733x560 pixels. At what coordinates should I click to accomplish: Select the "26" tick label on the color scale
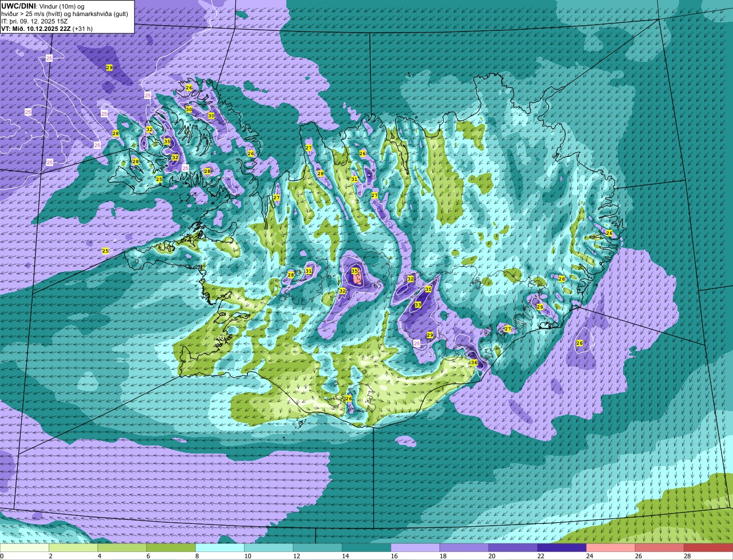[638, 556]
